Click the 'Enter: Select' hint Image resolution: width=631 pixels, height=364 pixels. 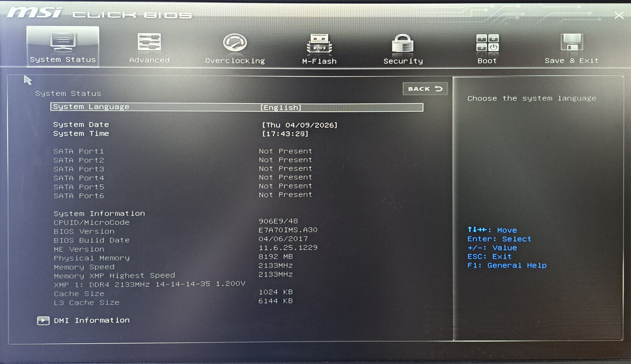pyautogui.click(x=499, y=239)
